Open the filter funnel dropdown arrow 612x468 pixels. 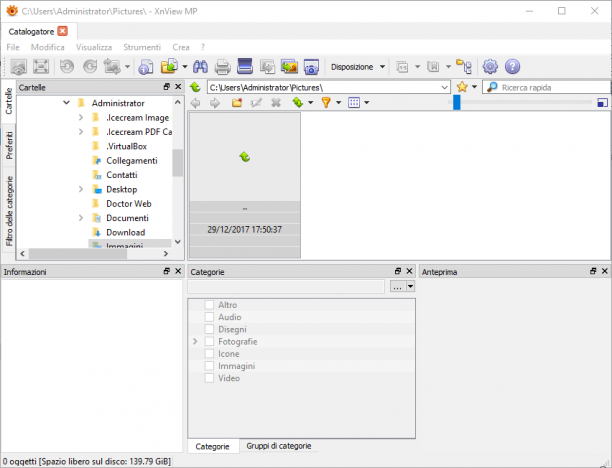click(338, 103)
